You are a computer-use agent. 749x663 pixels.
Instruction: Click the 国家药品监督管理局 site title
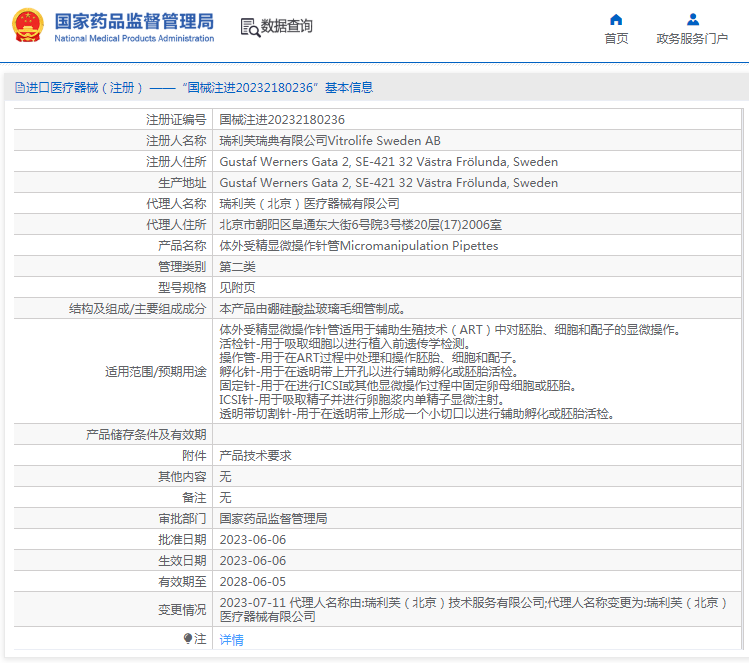click(x=134, y=21)
